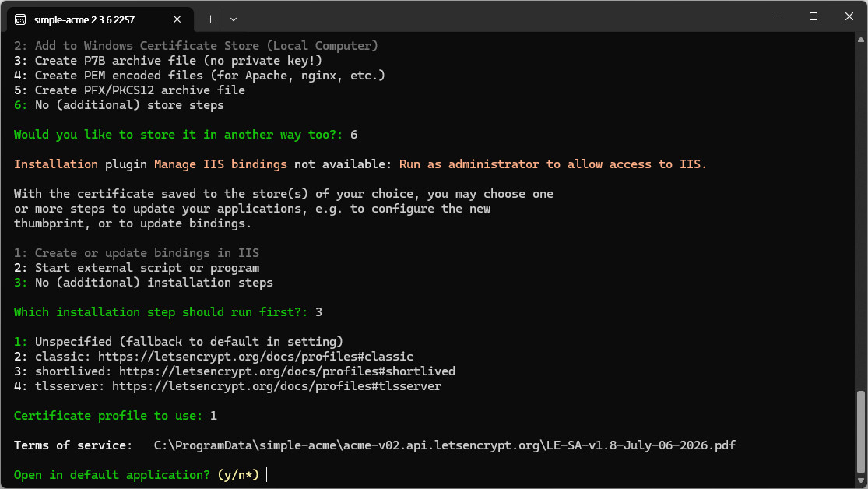Click the tlsserver profile URL
This screenshot has height=489, width=868.
click(277, 386)
